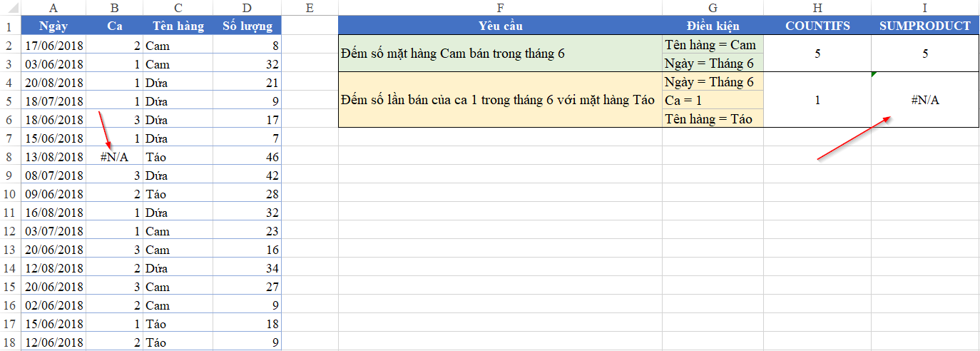Select the Số lượng header cell

(247, 26)
